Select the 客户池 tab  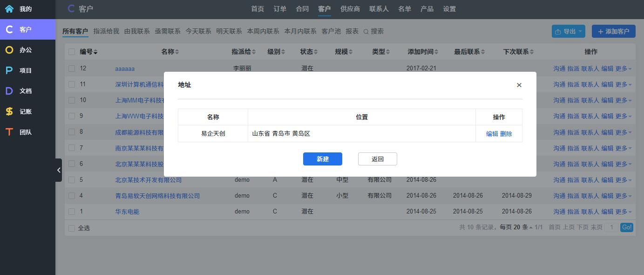pos(331,31)
